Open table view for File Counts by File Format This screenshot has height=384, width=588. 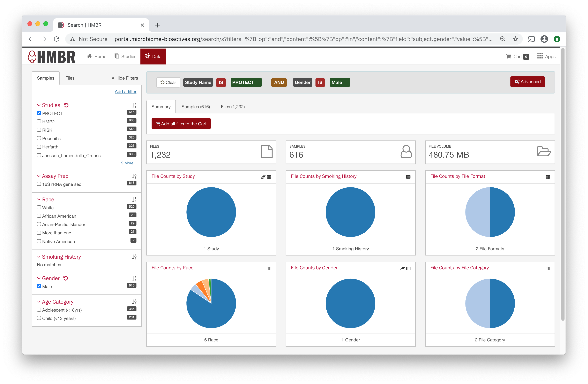point(548,177)
